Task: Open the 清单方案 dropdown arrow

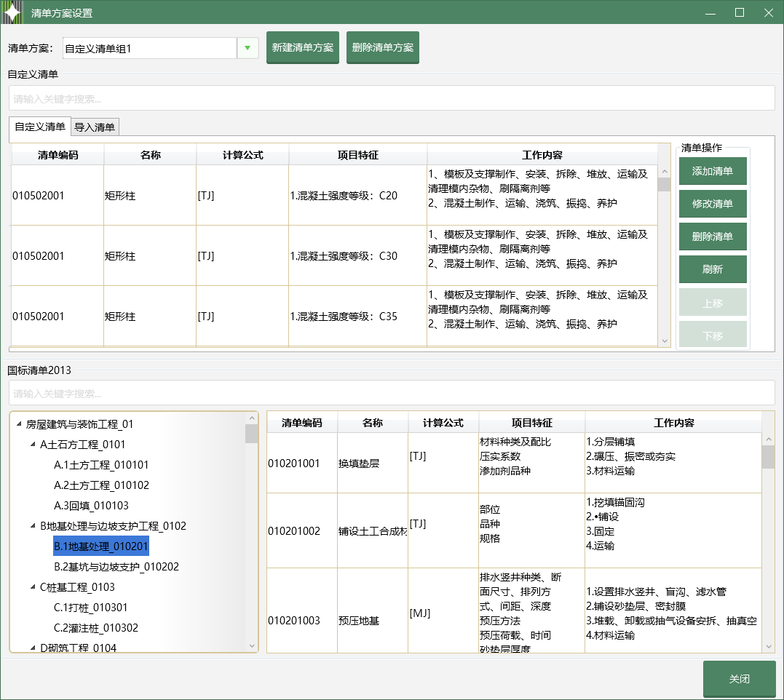Action: (x=248, y=48)
